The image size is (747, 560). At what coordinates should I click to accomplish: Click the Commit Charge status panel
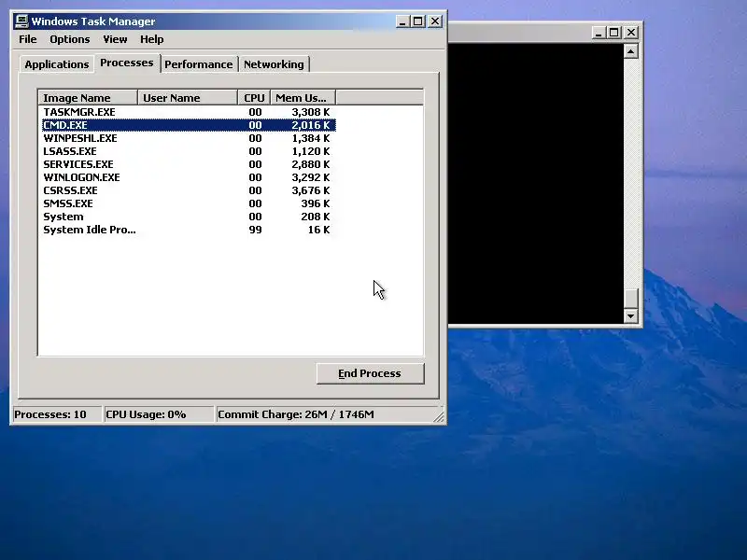tap(325, 414)
